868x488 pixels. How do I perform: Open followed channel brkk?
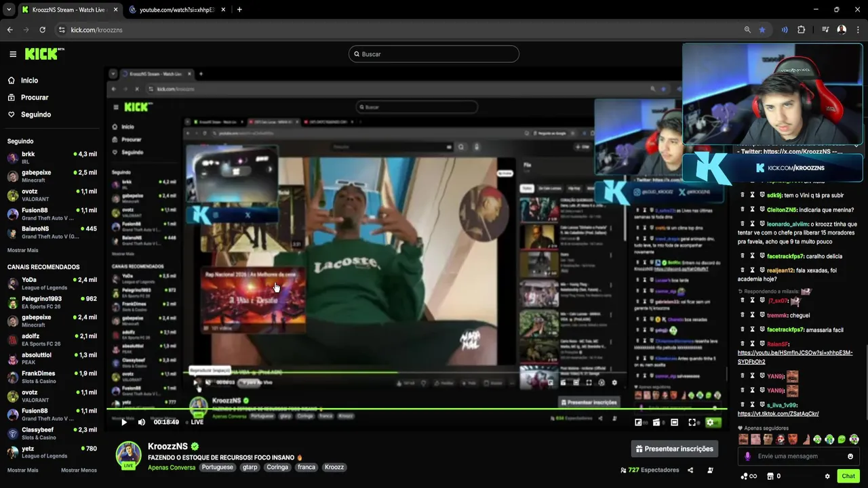click(52, 158)
